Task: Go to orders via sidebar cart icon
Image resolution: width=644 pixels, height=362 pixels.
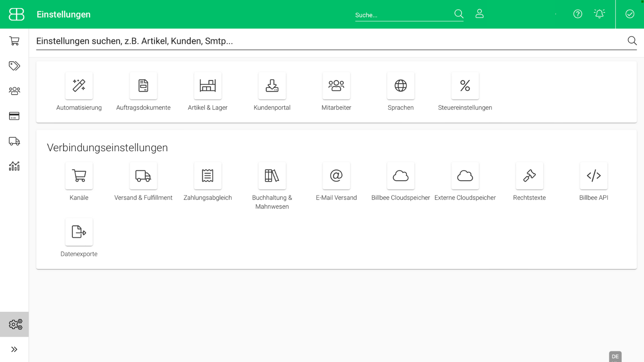Action: click(14, 41)
